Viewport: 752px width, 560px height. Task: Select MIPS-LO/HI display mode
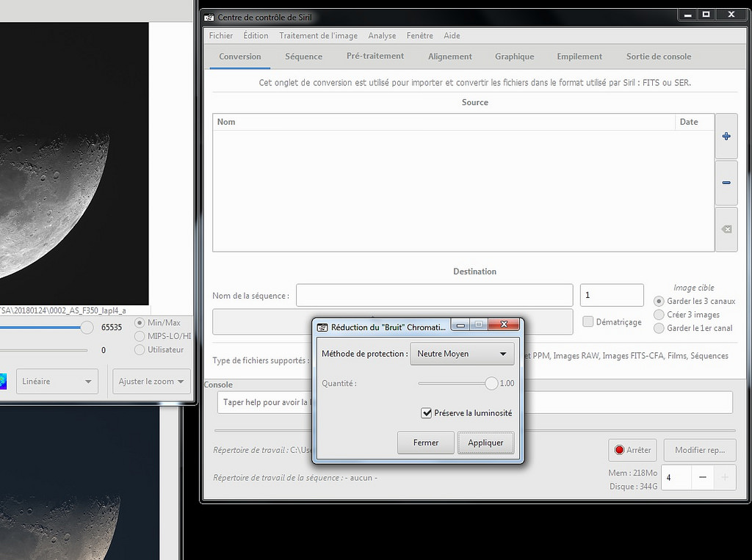(x=140, y=336)
